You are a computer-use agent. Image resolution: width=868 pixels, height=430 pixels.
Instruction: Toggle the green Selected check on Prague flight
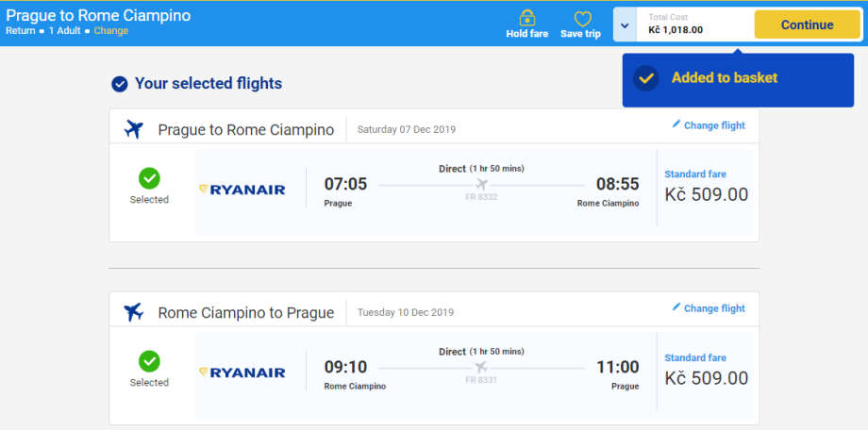tap(149, 177)
